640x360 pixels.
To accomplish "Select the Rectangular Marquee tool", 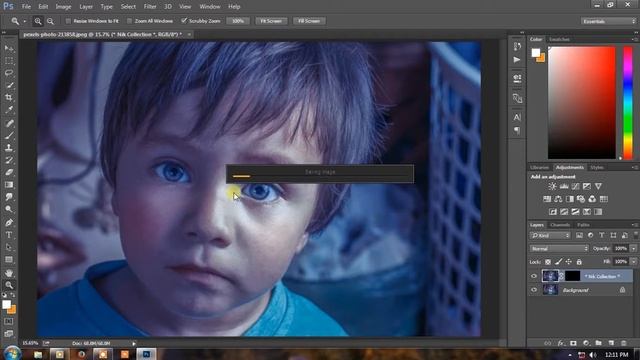I will click(x=9, y=61).
